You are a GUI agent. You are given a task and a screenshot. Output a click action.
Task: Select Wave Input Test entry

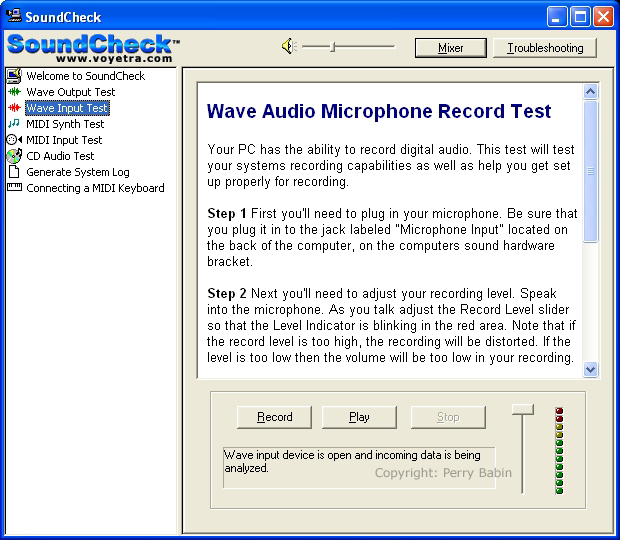tap(67, 108)
